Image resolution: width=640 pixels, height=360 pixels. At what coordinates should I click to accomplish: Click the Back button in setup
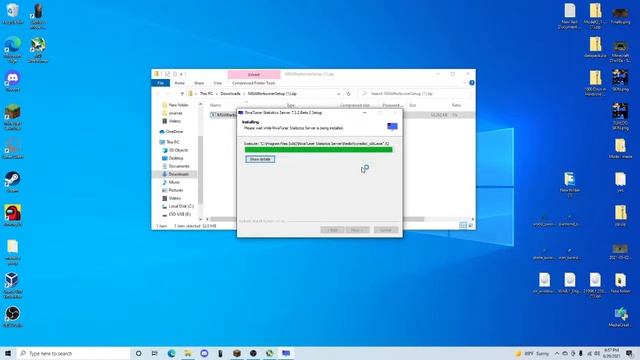click(332, 230)
